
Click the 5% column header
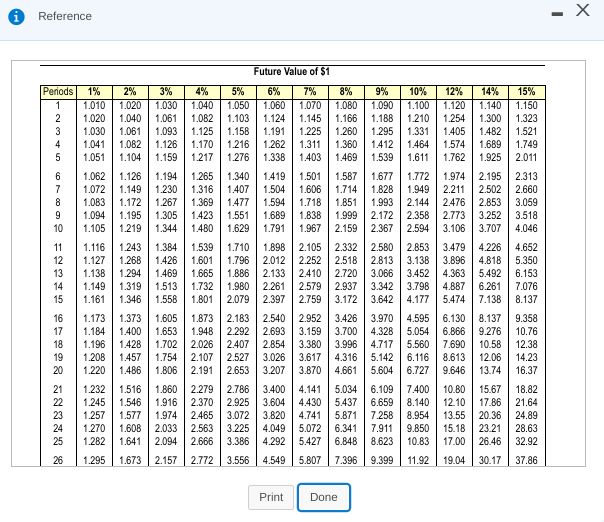(238, 92)
